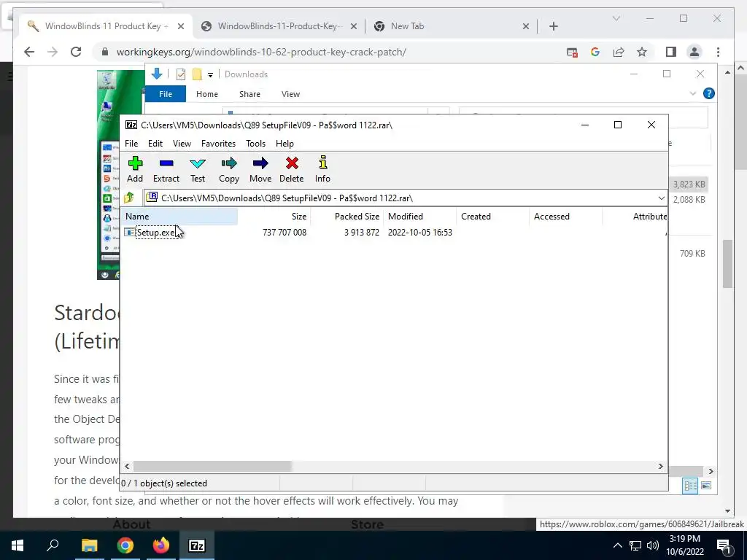Close the WindowBlinds 11 Product Key tab

[181, 26]
